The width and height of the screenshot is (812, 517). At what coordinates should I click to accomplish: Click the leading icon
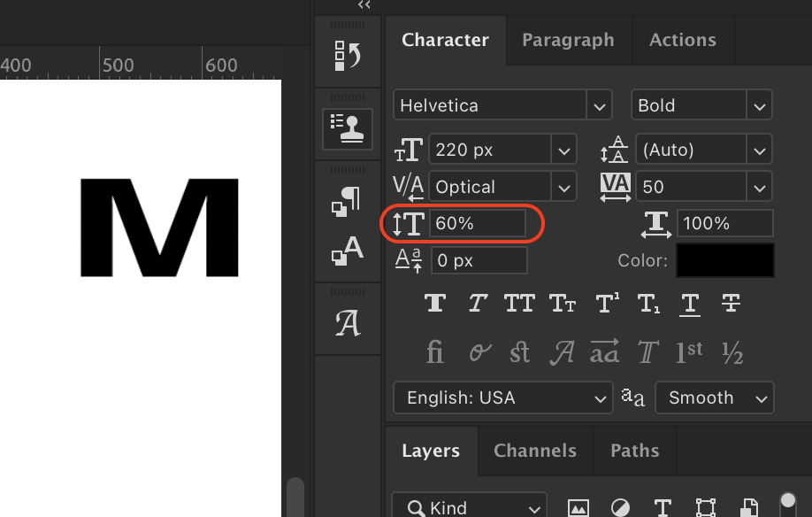pos(614,150)
